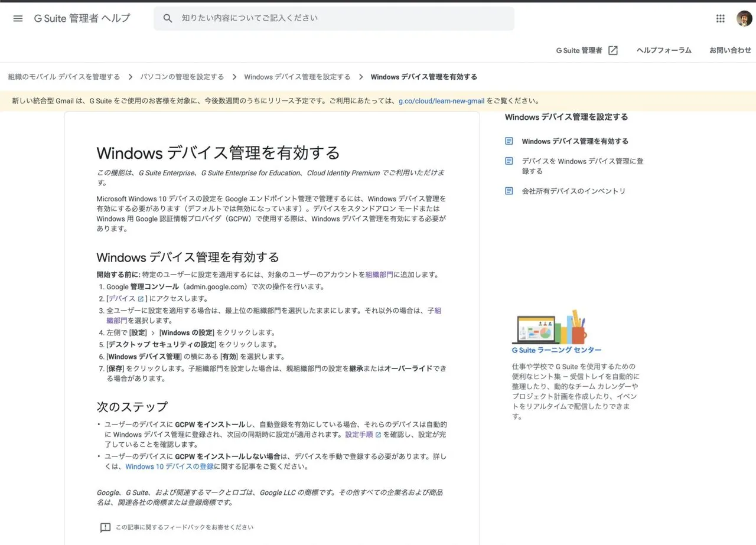The height and width of the screenshot is (545, 756).
Task: Open ヘルプフォーラム in top navigation
Action: pos(664,50)
